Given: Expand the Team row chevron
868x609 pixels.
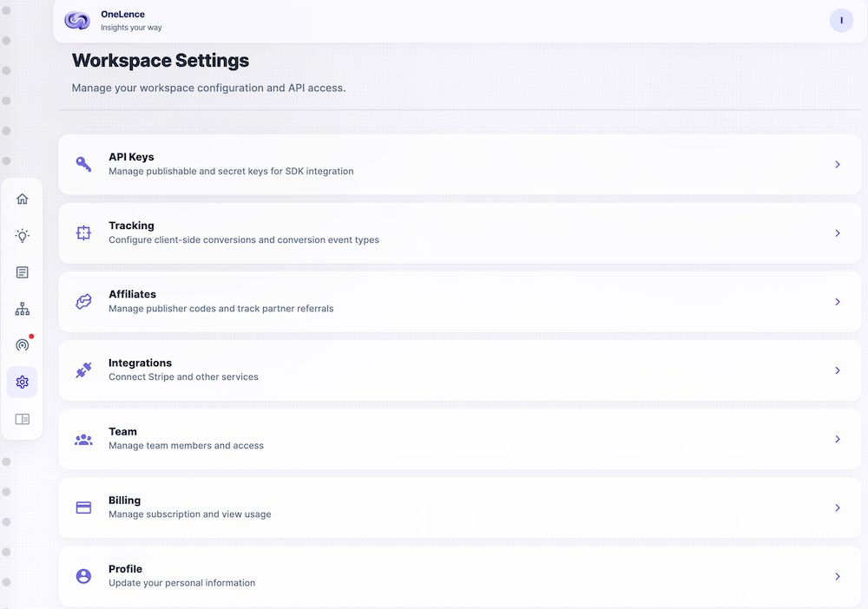Looking at the screenshot, I should [x=838, y=438].
